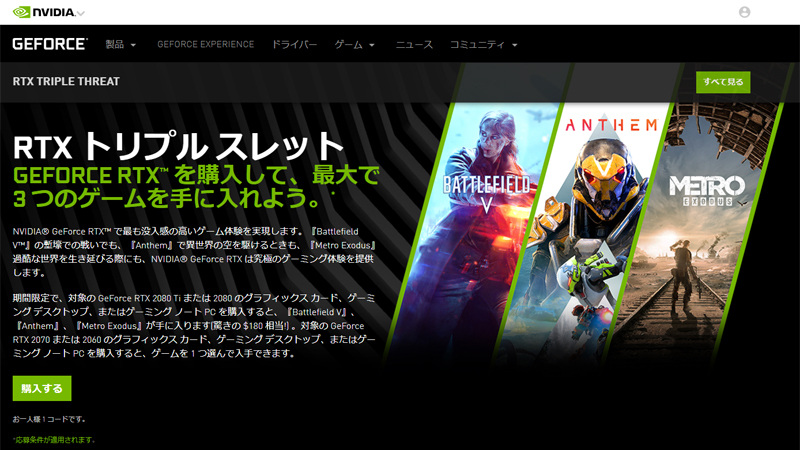The width and height of the screenshot is (800, 450).
Task: Click the すべて見る button
Action: coord(723,82)
